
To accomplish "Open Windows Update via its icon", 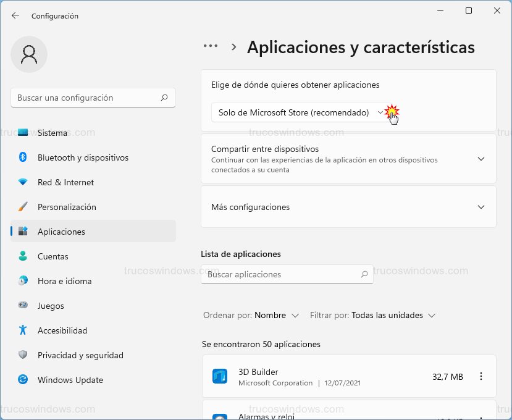I will tap(22, 380).
